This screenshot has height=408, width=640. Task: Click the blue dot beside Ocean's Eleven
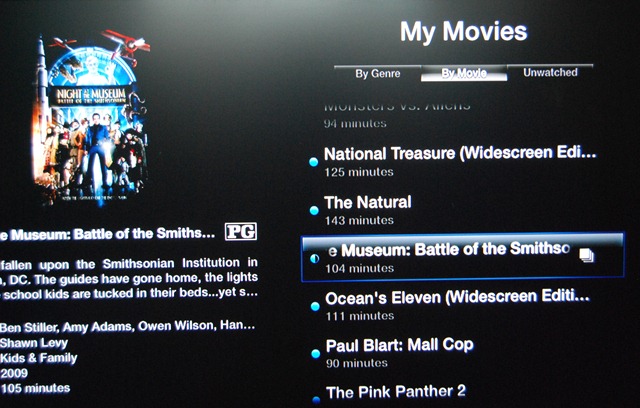[315, 306]
